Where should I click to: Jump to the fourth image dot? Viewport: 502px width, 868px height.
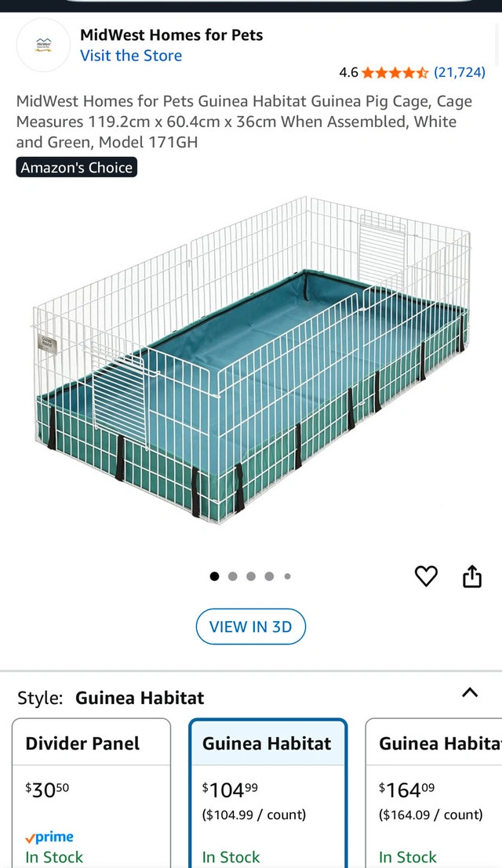(x=269, y=576)
